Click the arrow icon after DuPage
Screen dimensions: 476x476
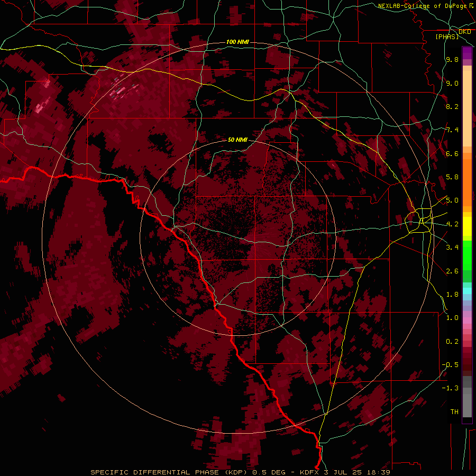[x=472, y=5]
